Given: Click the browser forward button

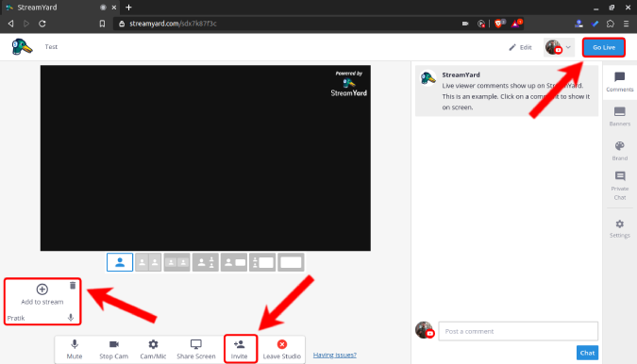Looking at the screenshot, I should click(26, 24).
